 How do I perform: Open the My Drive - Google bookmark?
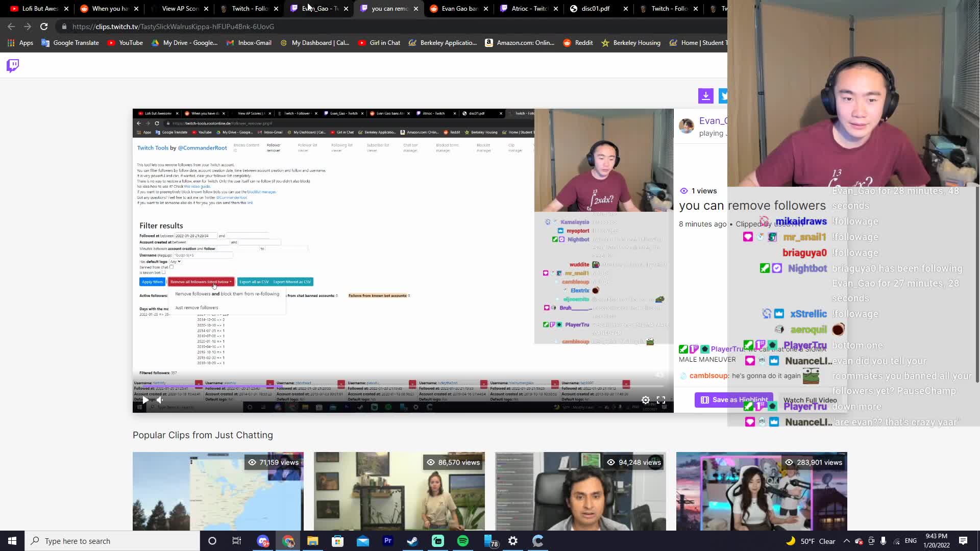[184, 43]
